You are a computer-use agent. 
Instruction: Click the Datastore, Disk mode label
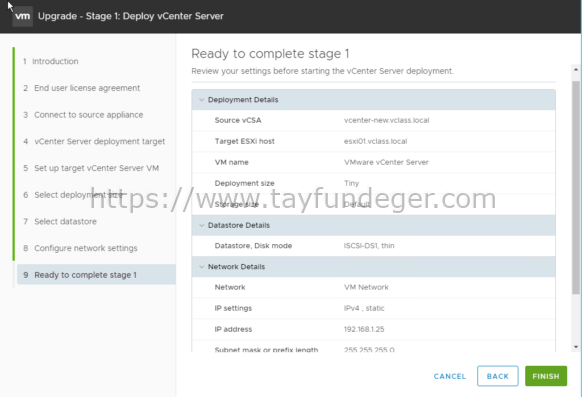coord(253,246)
